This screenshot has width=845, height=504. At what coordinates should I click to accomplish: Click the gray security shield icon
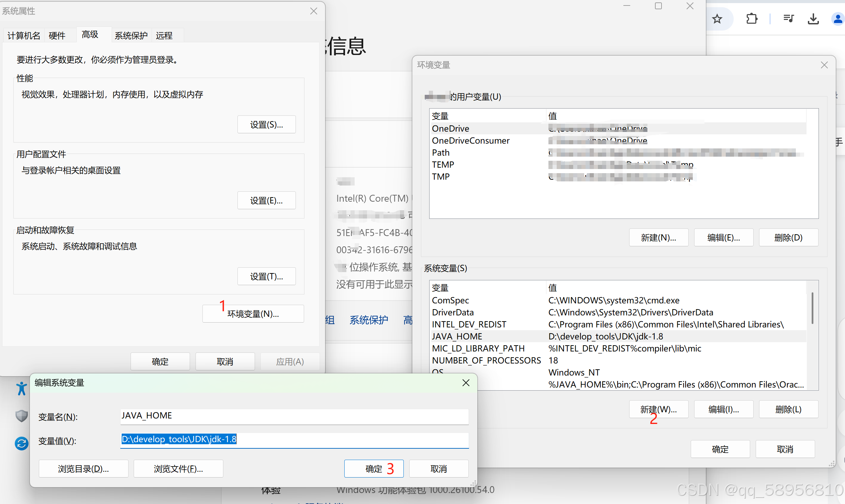click(21, 416)
